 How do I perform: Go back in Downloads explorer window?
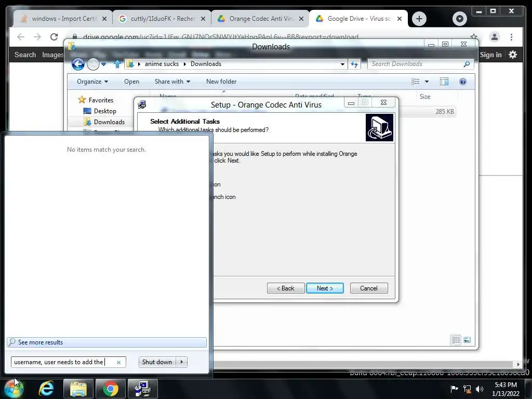pos(78,64)
